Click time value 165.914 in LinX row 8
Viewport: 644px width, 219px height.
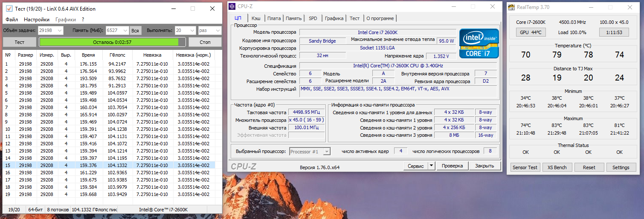88,115
